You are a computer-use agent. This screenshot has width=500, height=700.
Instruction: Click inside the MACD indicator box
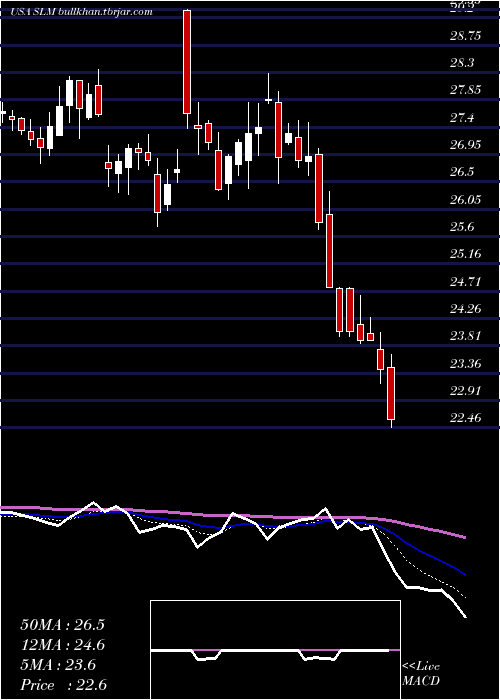(x=275, y=650)
